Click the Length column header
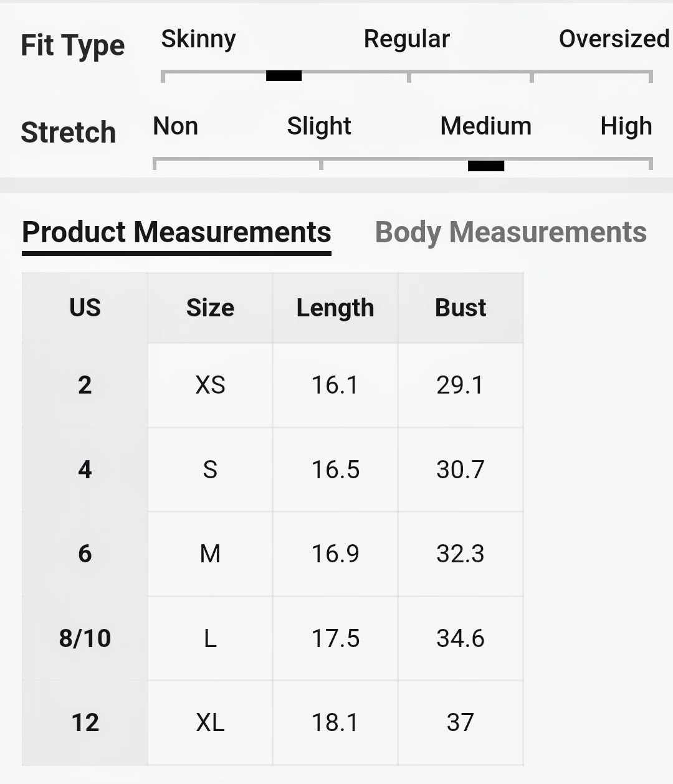 335,308
